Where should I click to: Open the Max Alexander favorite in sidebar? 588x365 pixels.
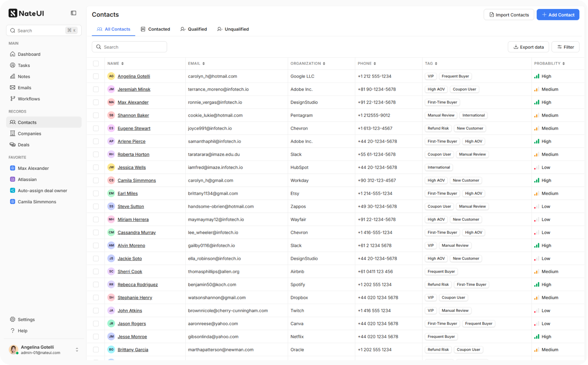(44, 168)
